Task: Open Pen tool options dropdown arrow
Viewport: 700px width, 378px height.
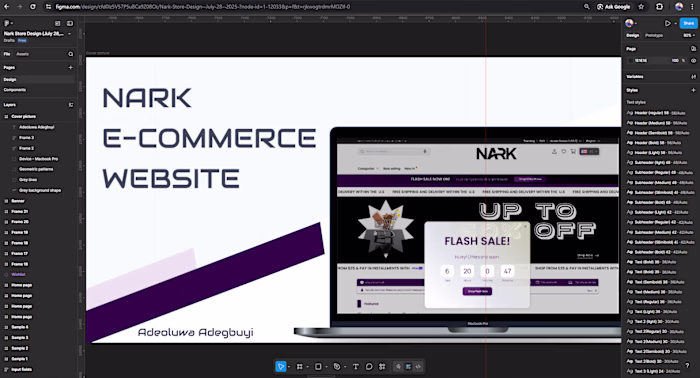Action: (x=345, y=367)
